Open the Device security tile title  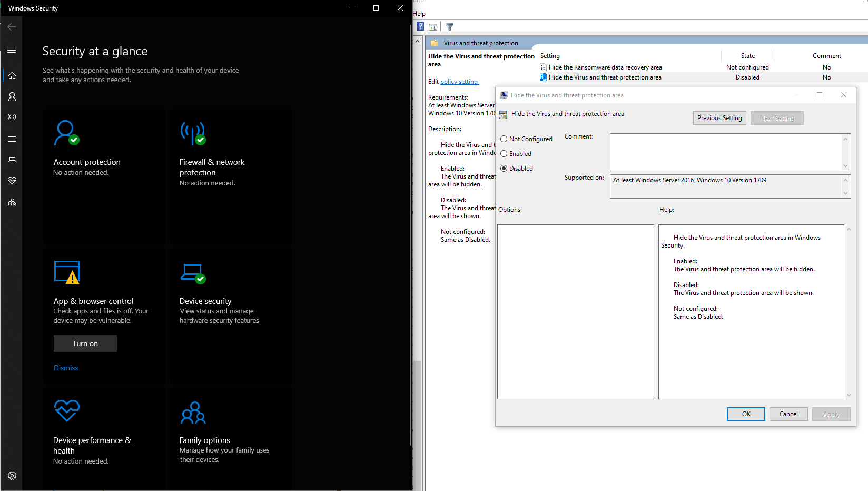(x=205, y=301)
